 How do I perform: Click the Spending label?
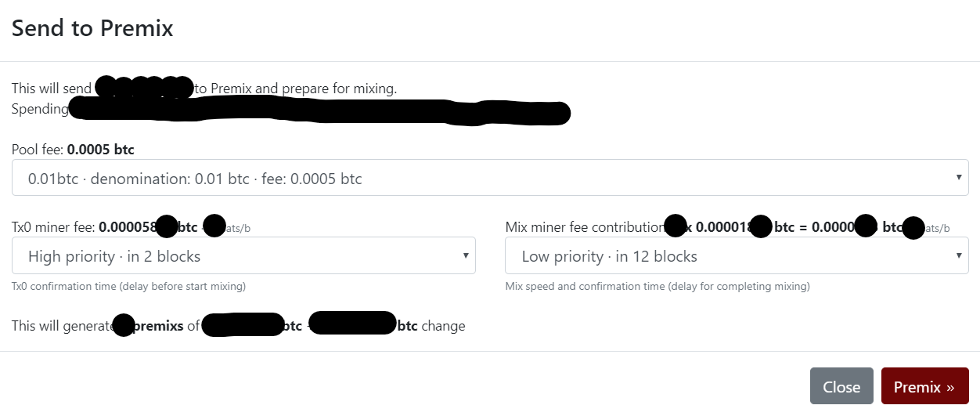click(39, 109)
